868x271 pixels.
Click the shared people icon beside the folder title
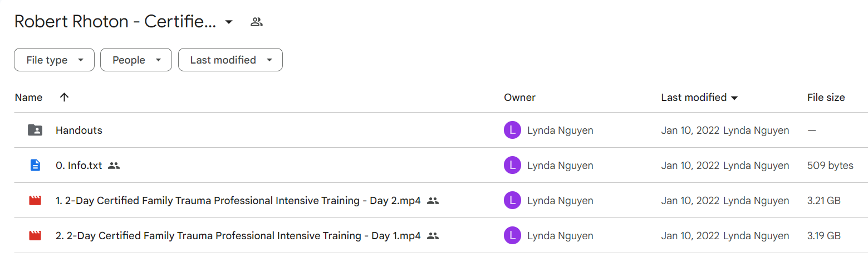point(257,22)
